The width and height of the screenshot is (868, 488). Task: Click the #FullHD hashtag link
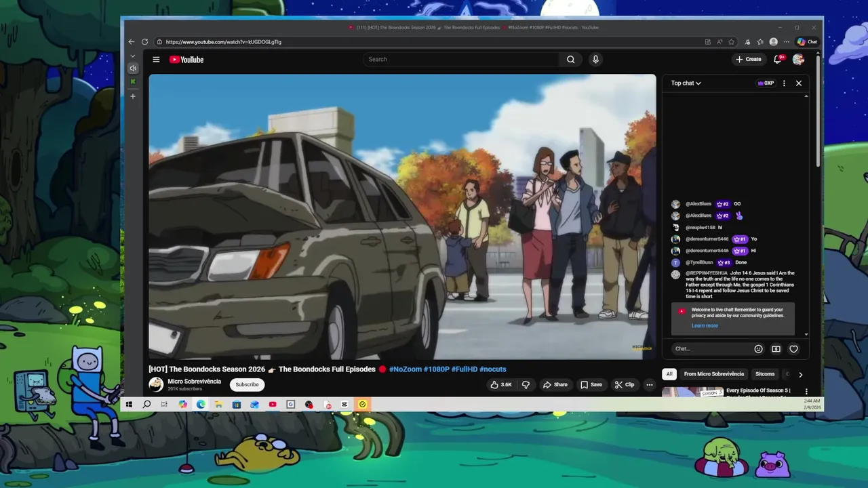[465, 369]
